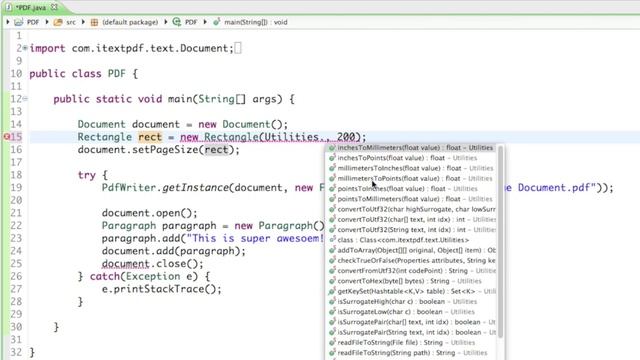Image resolution: width=640 pixels, height=360 pixels.
Task: Click the error marker on line 15
Action: tap(7, 137)
